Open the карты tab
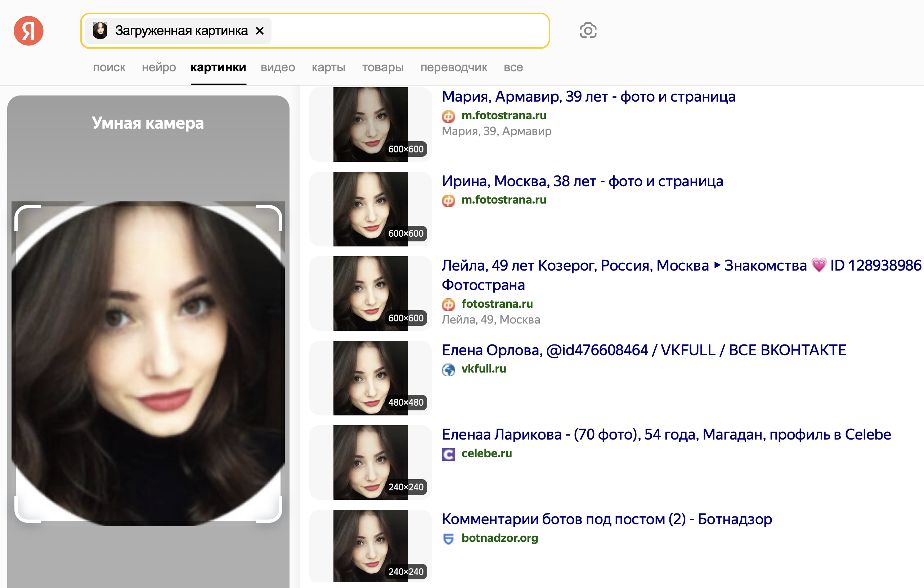The width and height of the screenshot is (924, 588). 328,67
